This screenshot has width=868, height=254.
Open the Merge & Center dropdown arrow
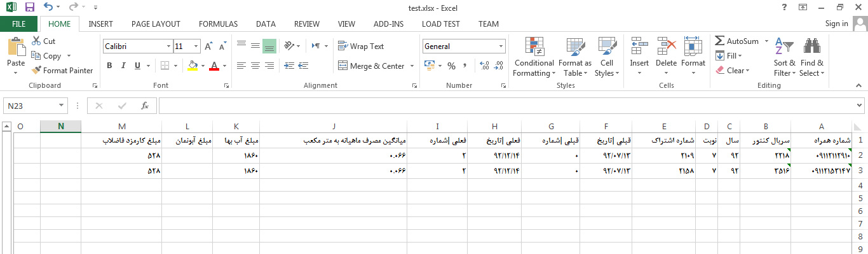coord(412,66)
